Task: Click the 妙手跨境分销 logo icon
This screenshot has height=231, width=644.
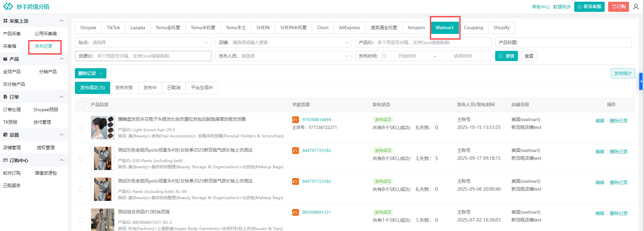Action: [8, 7]
